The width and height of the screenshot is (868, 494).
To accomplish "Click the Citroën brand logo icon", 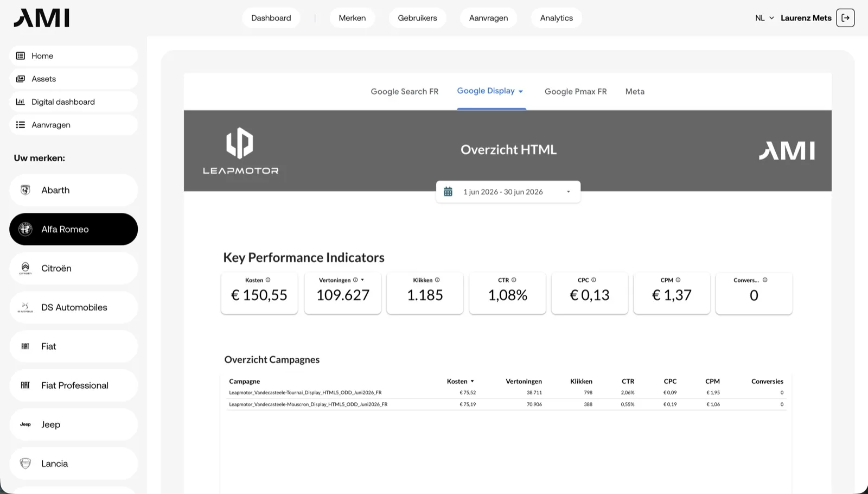I will [x=25, y=268].
